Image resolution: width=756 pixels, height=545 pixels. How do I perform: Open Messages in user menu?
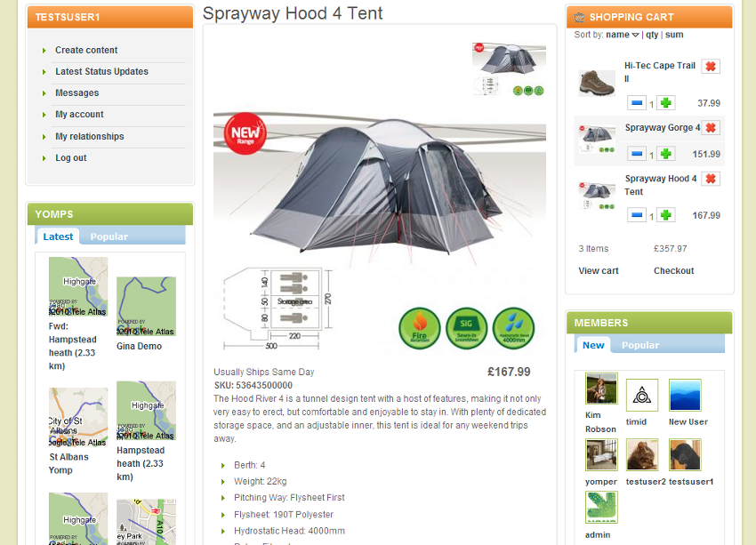point(77,93)
